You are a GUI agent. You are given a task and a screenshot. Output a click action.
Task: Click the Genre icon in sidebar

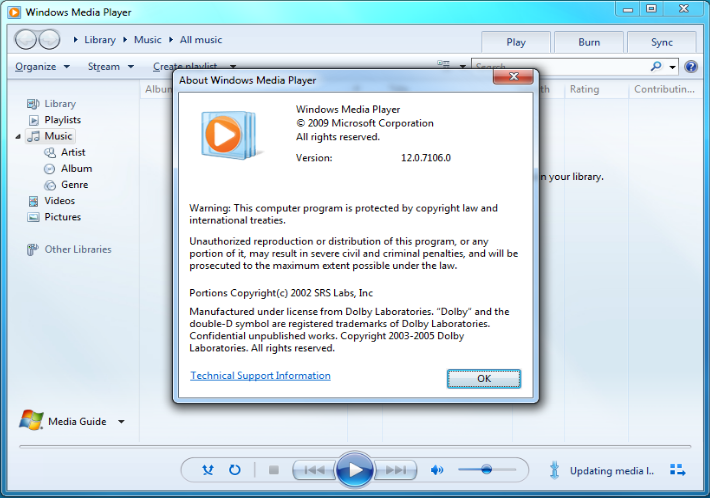point(50,185)
